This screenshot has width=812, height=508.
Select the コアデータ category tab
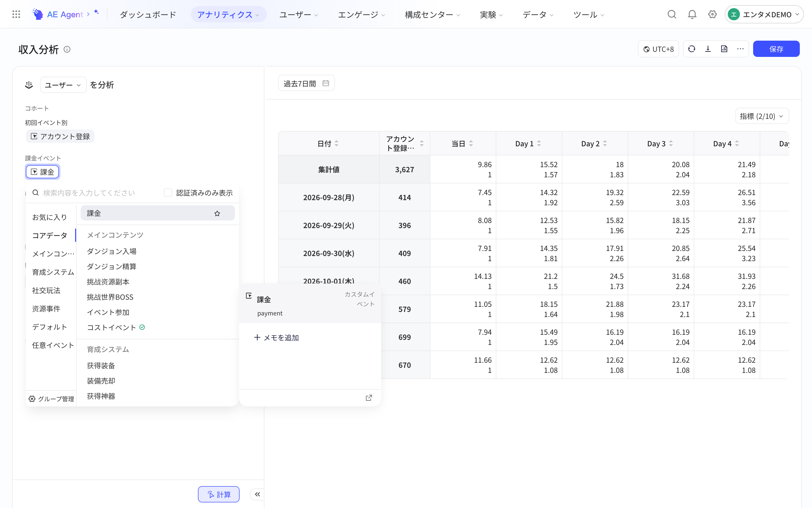(x=50, y=235)
